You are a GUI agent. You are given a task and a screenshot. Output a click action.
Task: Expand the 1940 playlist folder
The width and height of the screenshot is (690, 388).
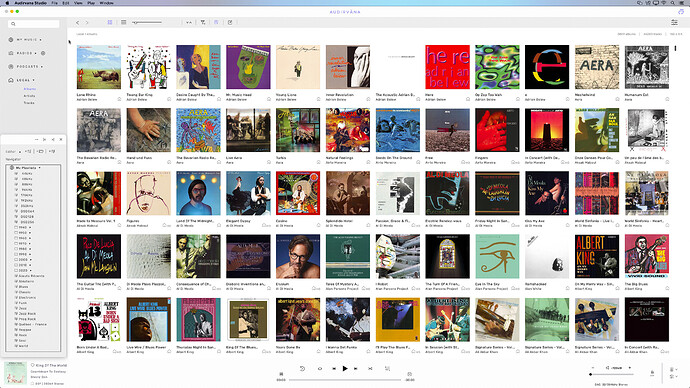click(30, 227)
